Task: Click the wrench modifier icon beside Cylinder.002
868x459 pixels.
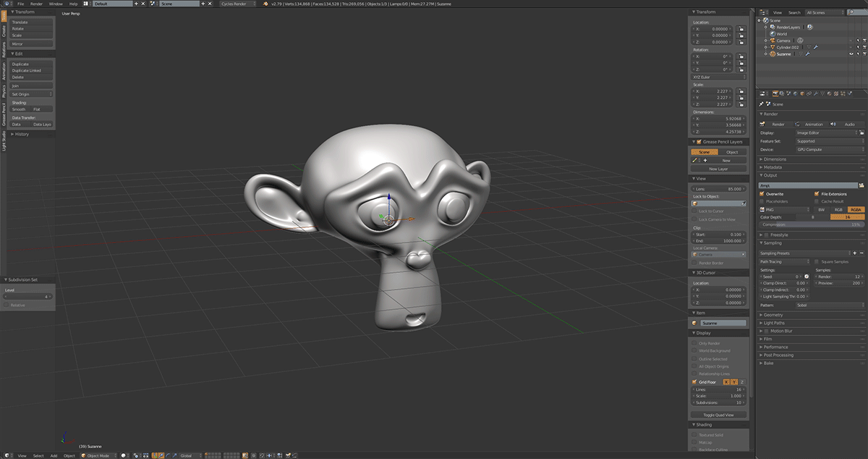Action: coord(815,47)
